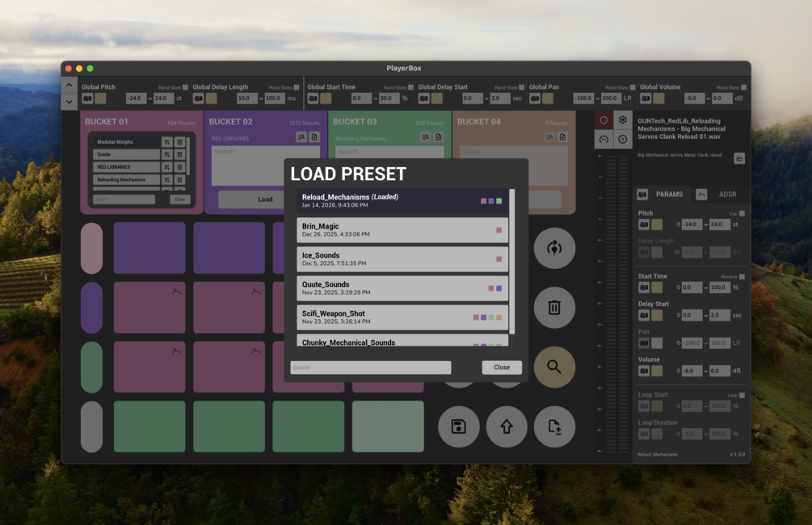Click the Global Delay Length dice icon

pyautogui.click(x=198, y=99)
